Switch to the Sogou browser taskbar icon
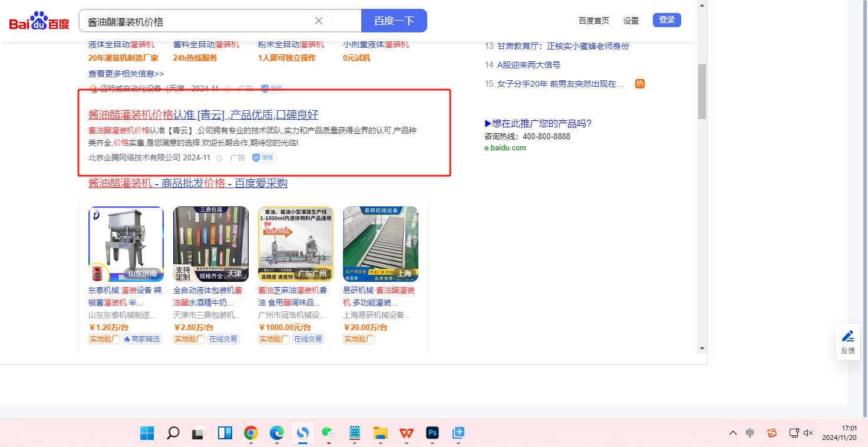 click(x=302, y=433)
